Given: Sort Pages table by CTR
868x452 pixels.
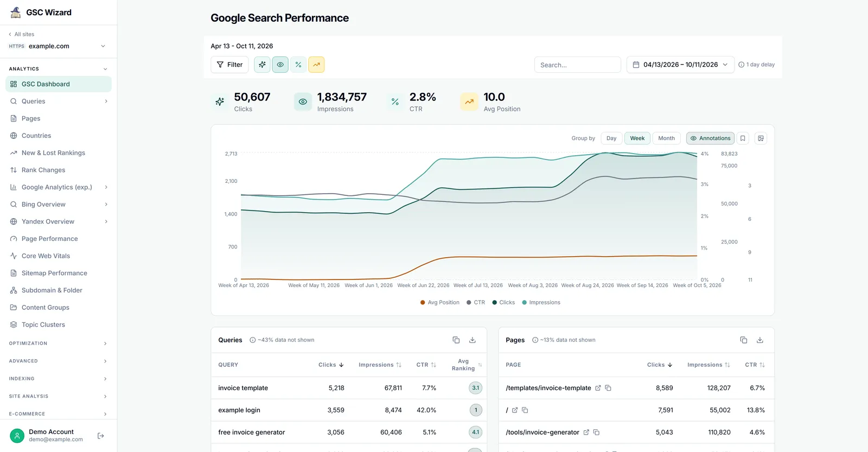Looking at the screenshot, I should click(755, 365).
